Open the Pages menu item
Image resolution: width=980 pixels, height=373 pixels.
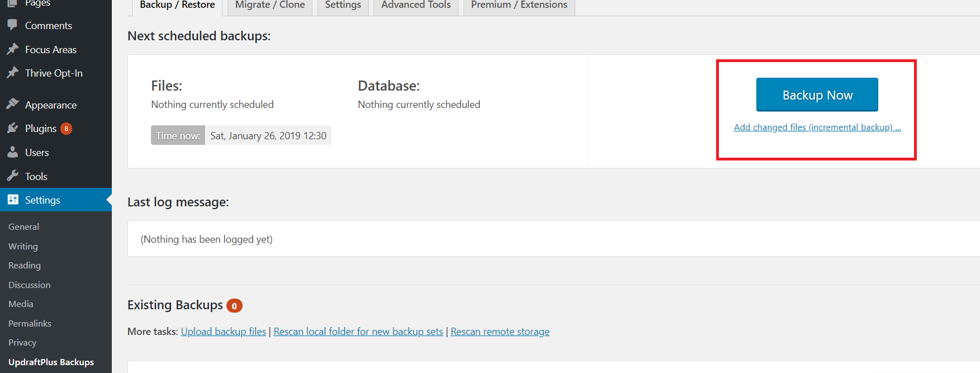tap(56, 4)
